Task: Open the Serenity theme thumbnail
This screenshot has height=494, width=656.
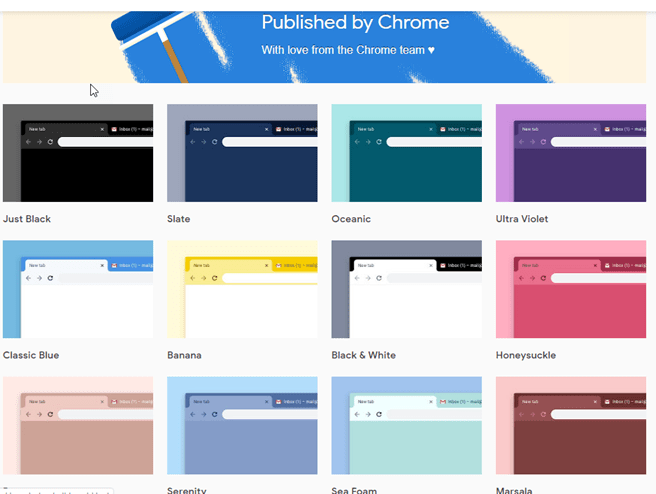Action: (242, 425)
